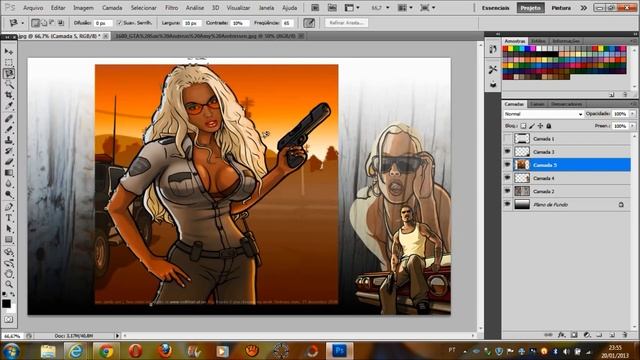Expand more workspaces chevron
Viewport: 640px width, 360px height.
point(584,8)
